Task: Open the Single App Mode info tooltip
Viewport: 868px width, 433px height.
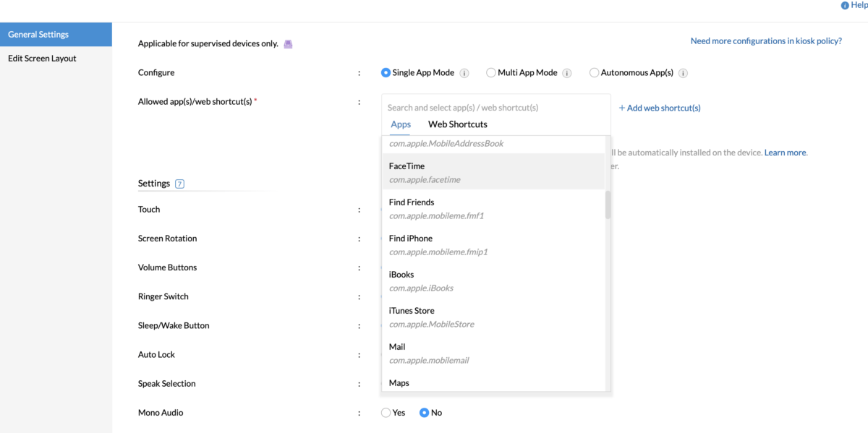Action: tap(464, 72)
